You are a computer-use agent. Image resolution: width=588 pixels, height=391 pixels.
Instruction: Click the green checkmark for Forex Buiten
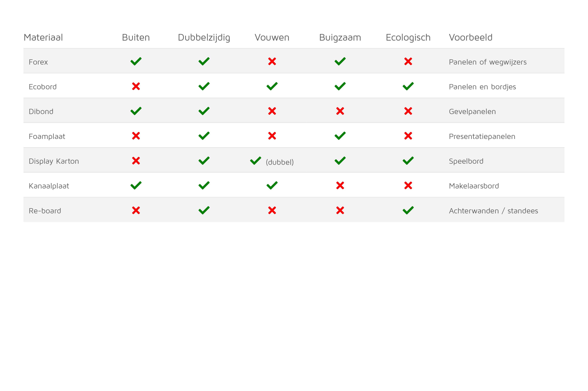(136, 61)
